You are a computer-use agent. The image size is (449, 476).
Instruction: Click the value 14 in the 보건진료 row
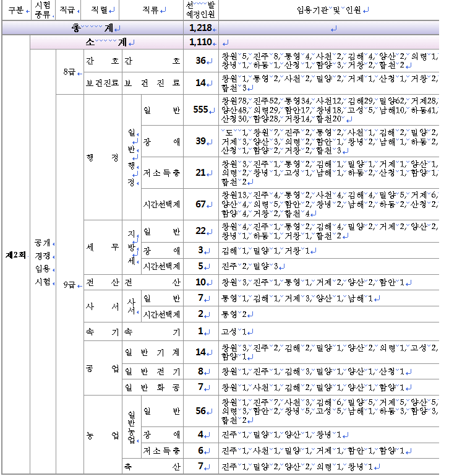coord(201,83)
